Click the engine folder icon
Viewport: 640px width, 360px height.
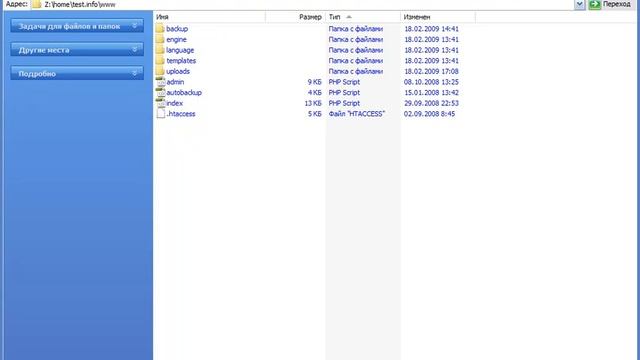point(160,39)
